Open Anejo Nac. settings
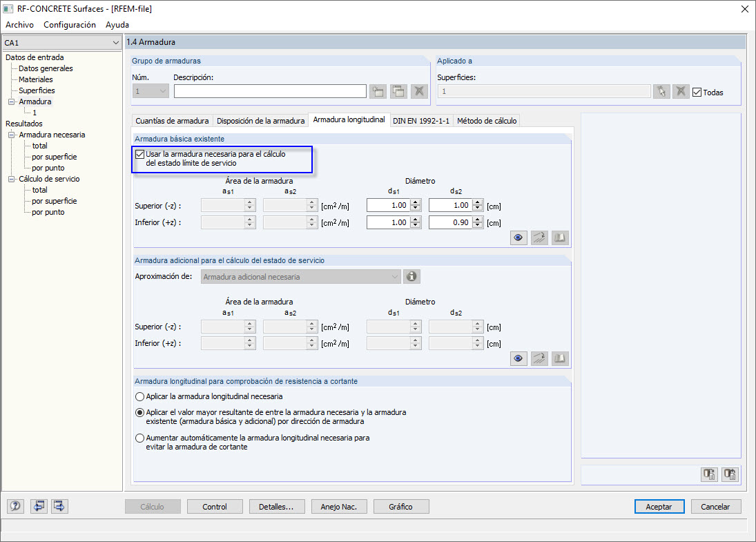Screen dimensions: 756x542 click(338, 507)
